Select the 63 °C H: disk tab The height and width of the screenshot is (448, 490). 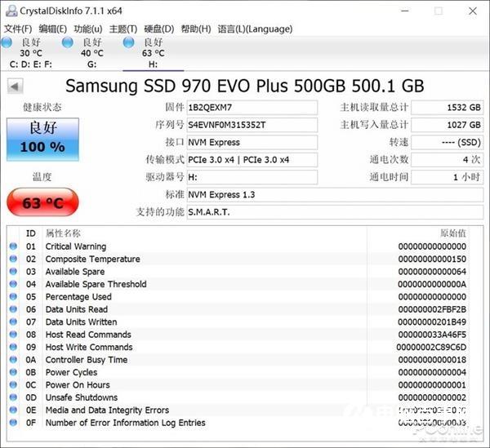[x=154, y=53]
